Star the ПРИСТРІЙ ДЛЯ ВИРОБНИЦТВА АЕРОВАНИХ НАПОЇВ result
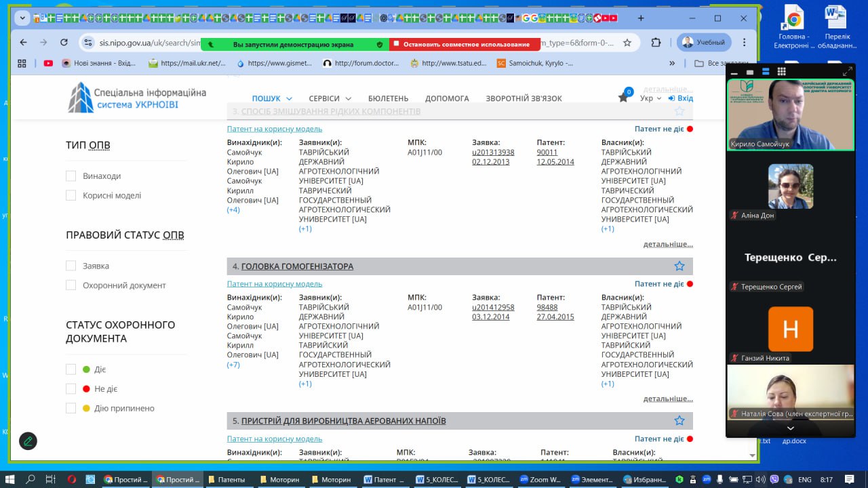Screen dimensions: 868x488 pos(679,421)
